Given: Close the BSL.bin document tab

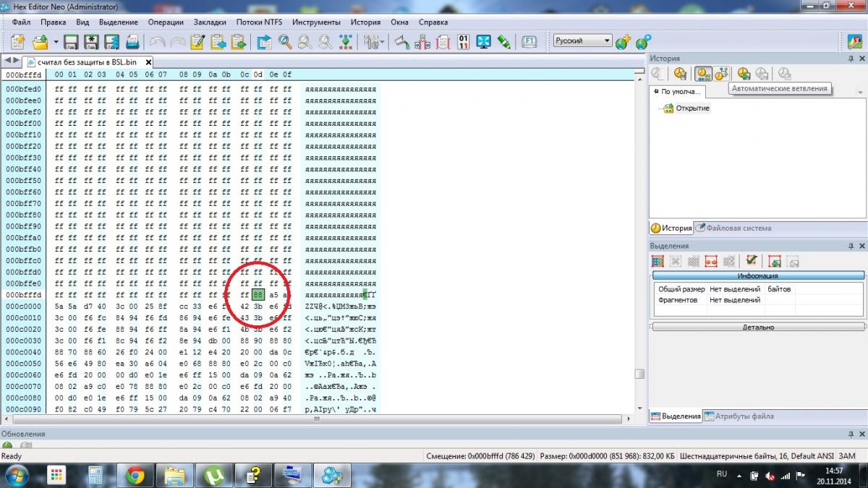Looking at the screenshot, I should (x=148, y=62).
